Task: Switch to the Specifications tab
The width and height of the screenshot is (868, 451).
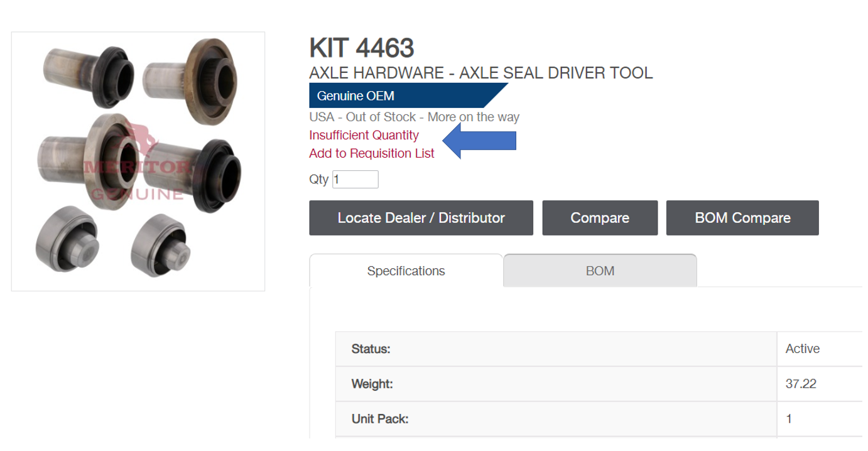Action: [x=406, y=271]
